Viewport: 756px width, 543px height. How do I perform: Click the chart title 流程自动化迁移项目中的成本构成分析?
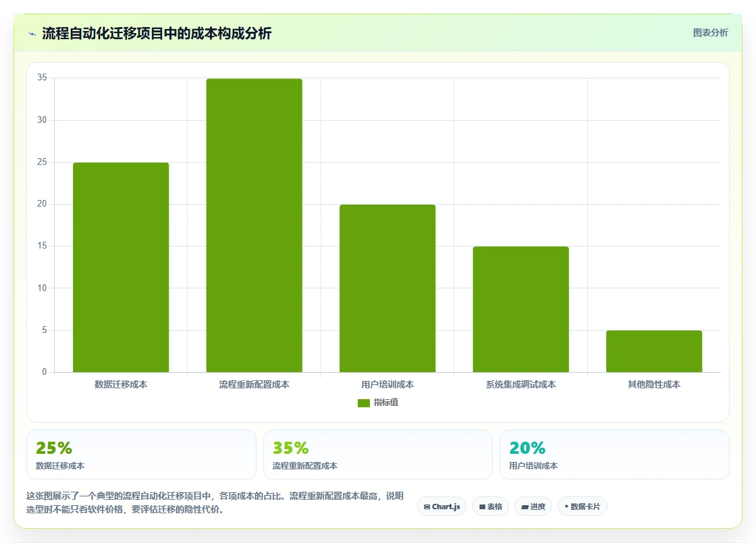click(x=157, y=33)
